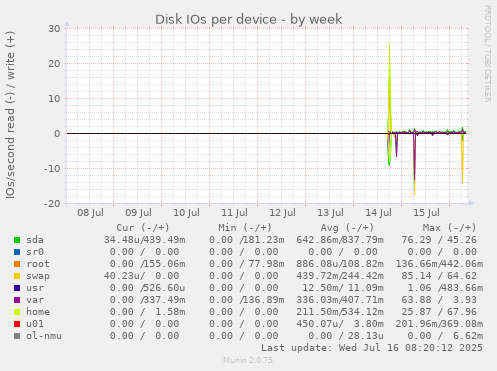Click the Cur (-/+) column header
Viewport: 497px width, 371px height.
tap(143, 228)
